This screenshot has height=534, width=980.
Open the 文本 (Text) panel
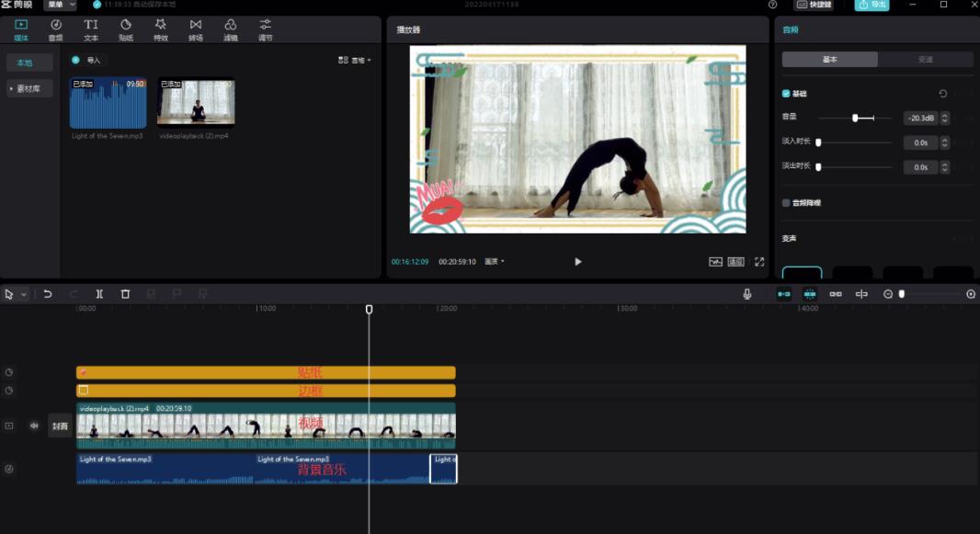pos(91,29)
